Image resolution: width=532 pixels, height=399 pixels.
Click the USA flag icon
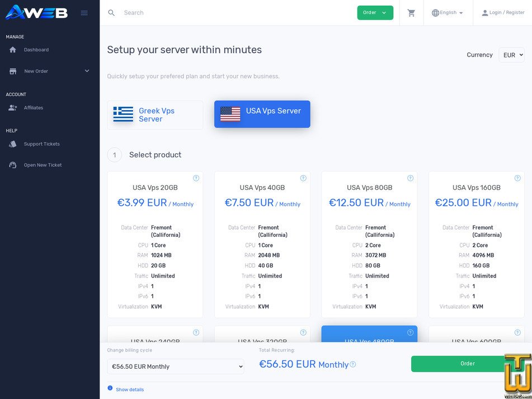pos(230,114)
